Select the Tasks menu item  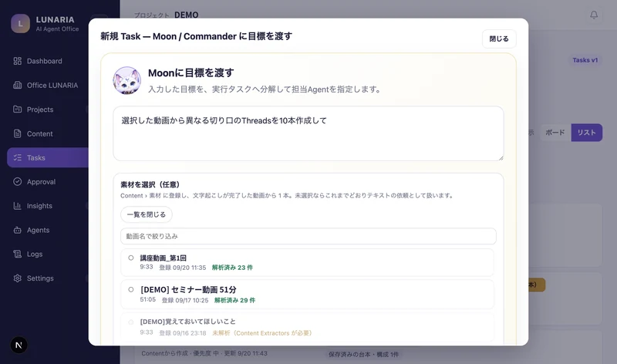tap(48, 157)
